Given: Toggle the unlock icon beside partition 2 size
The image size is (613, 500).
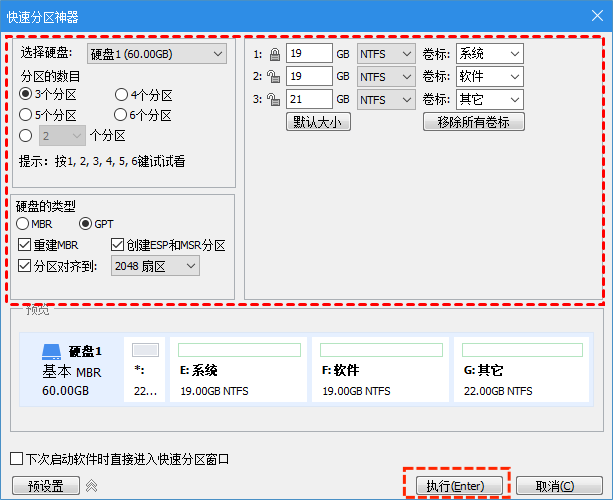Looking at the screenshot, I should pos(273,76).
